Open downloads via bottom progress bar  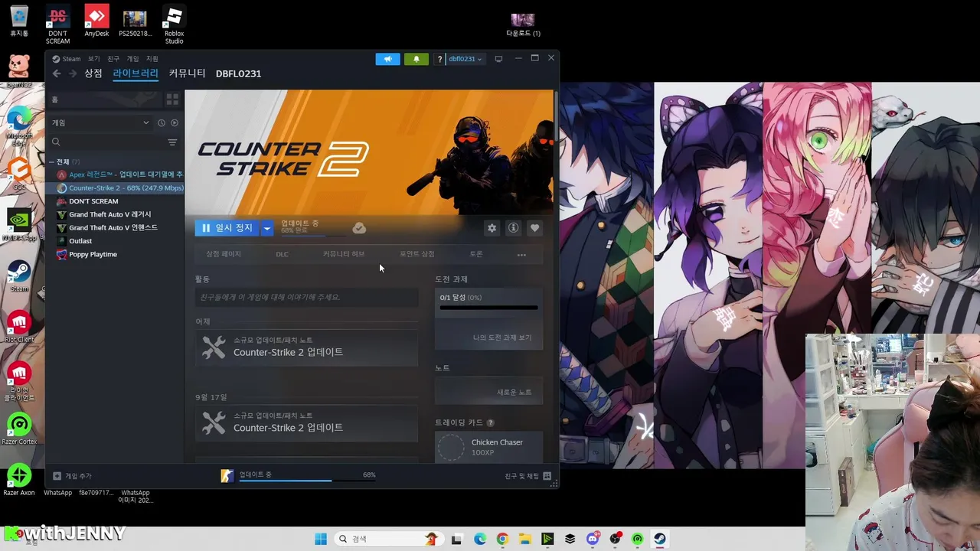[299, 476]
